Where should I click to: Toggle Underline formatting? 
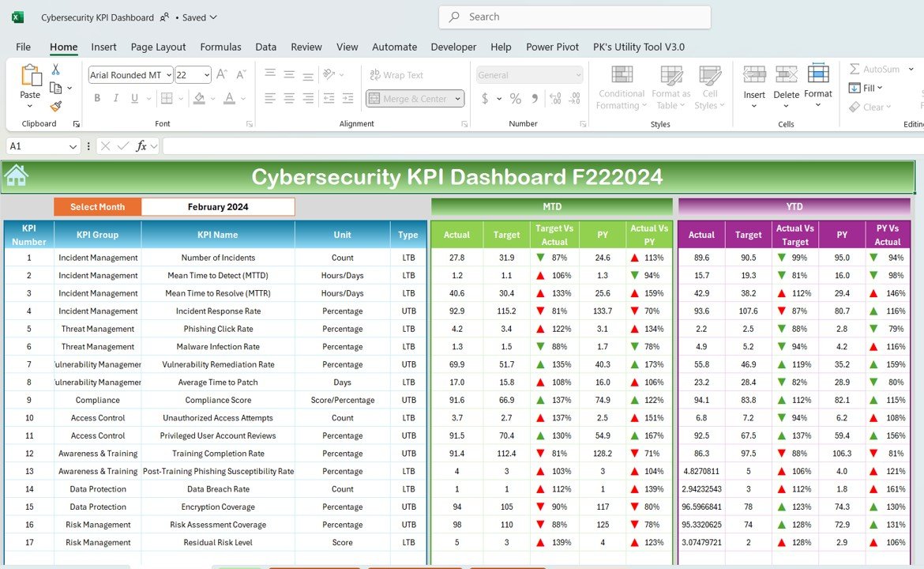pos(135,99)
